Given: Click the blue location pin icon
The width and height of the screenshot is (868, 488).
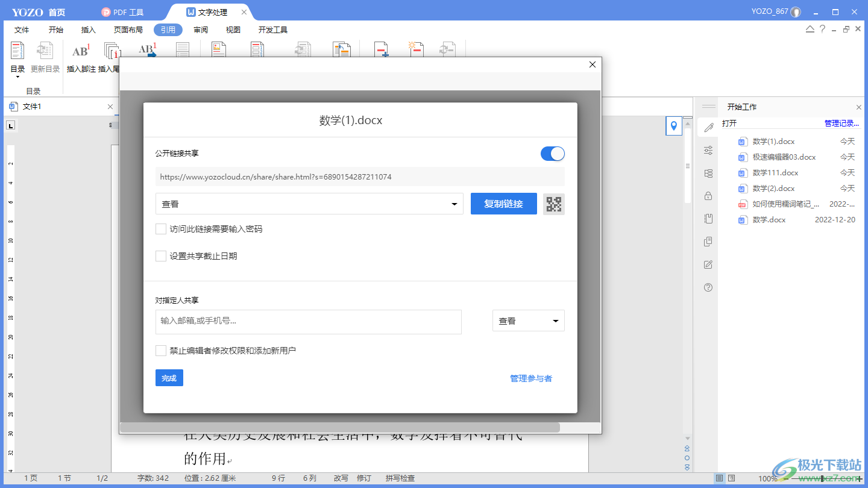Looking at the screenshot, I should pyautogui.click(x=674, y=126).
